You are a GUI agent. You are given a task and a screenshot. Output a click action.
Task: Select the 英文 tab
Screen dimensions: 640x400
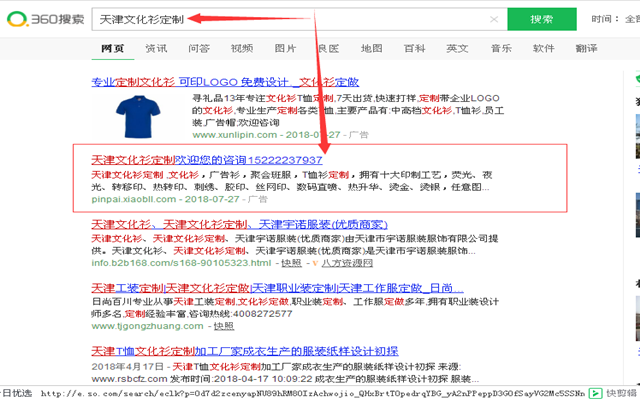457,49
